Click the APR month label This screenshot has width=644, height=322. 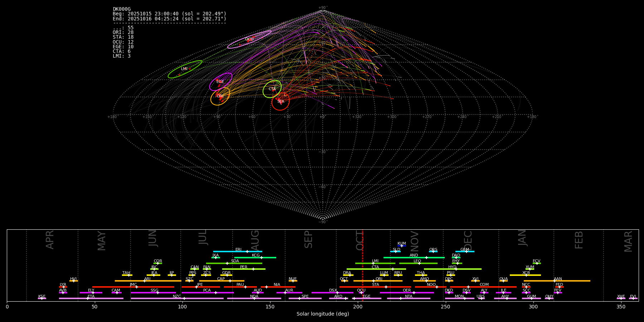click(50, 240)
